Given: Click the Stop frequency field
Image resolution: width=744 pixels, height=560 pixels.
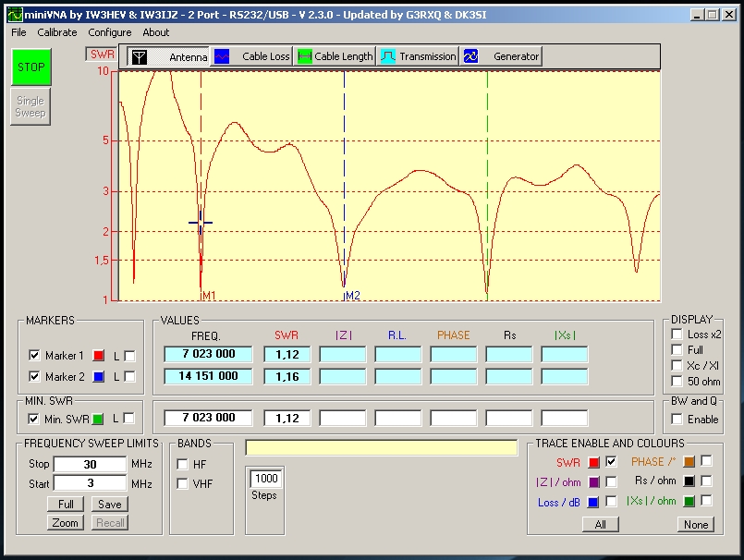Looking at the screenshot, I should coord(91,464).
